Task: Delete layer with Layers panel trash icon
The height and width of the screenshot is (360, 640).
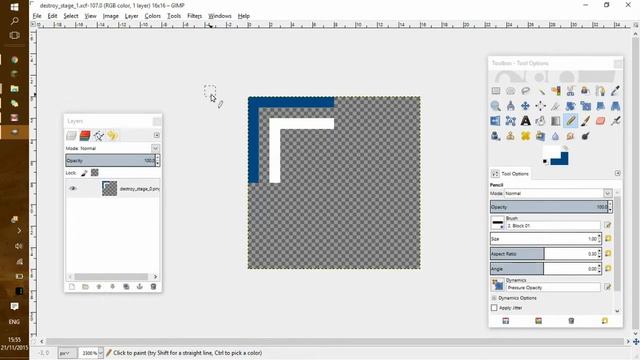Action: (153, 287)
